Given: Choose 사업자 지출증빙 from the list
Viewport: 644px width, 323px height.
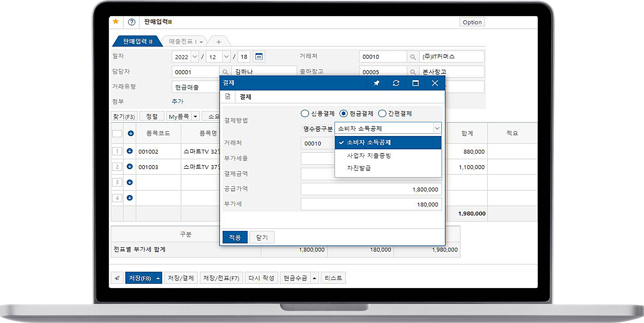Looking at the screenshot, I should [369, 156].
